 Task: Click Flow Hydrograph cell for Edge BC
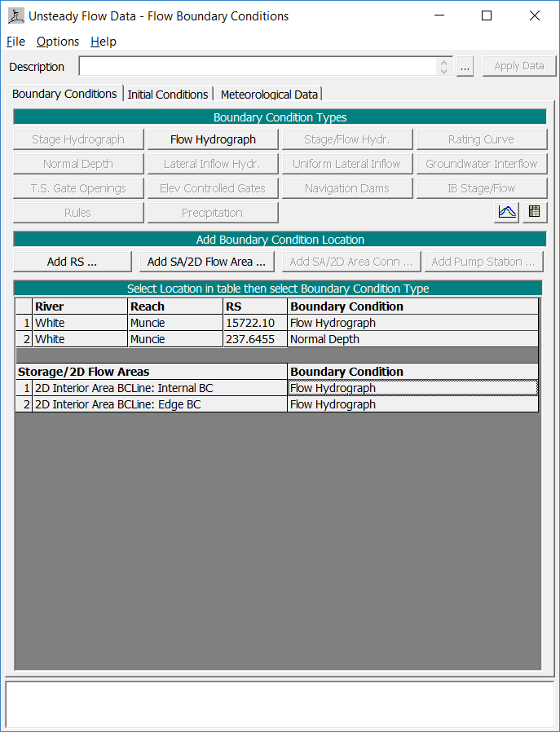[x=412, y=404]
